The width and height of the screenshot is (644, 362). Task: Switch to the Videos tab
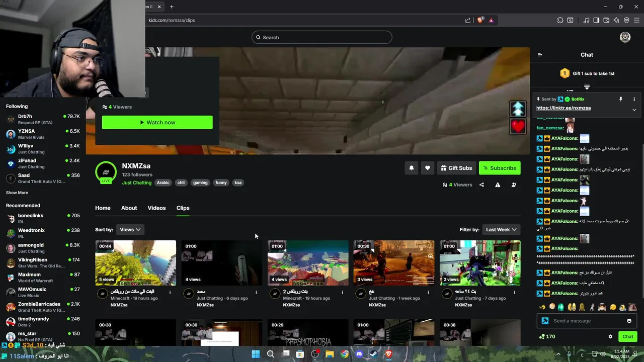click(x=156, y=208)
